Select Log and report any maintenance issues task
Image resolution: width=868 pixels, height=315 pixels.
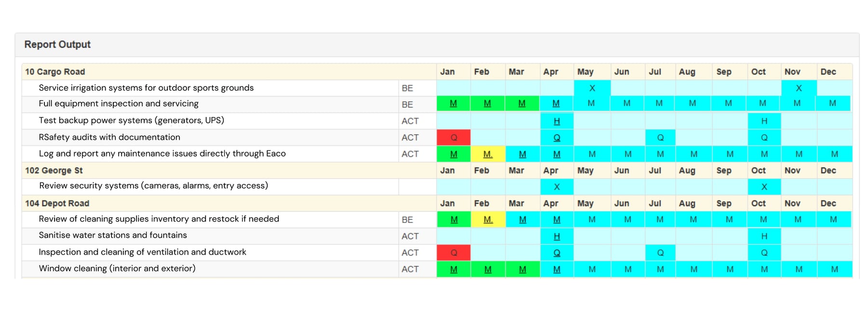[163, 154]
